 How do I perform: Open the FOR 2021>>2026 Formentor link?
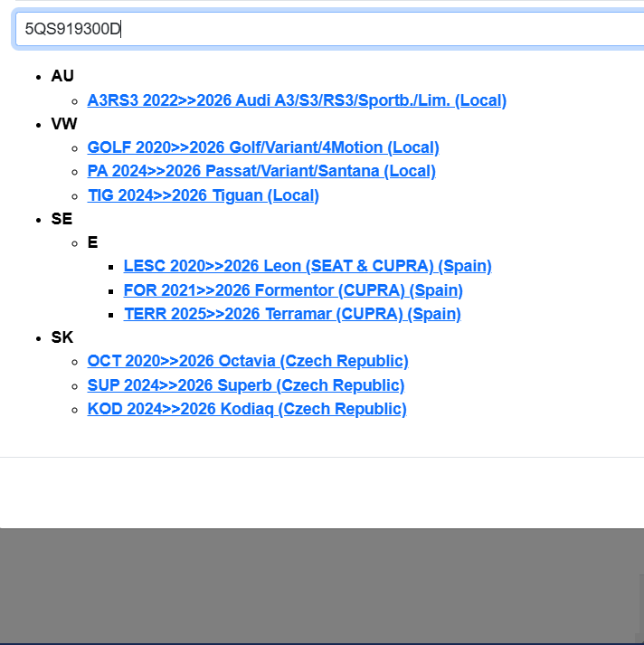tap(293, 290)
